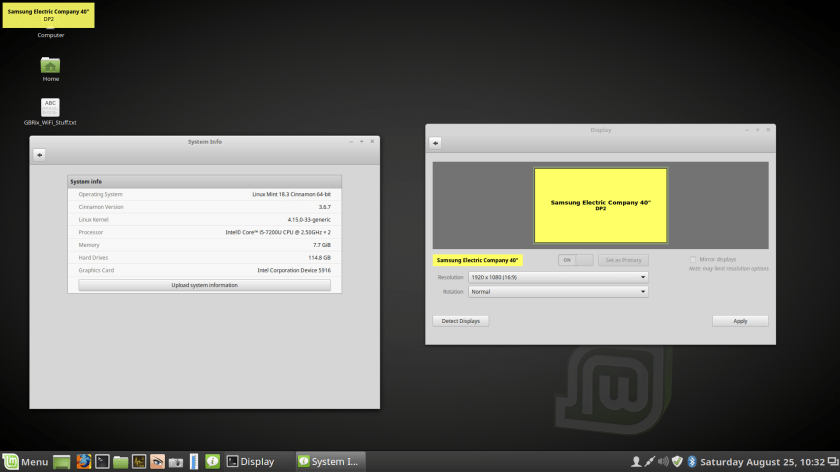Click the back arrow in Display window

[x=436, y=143]
